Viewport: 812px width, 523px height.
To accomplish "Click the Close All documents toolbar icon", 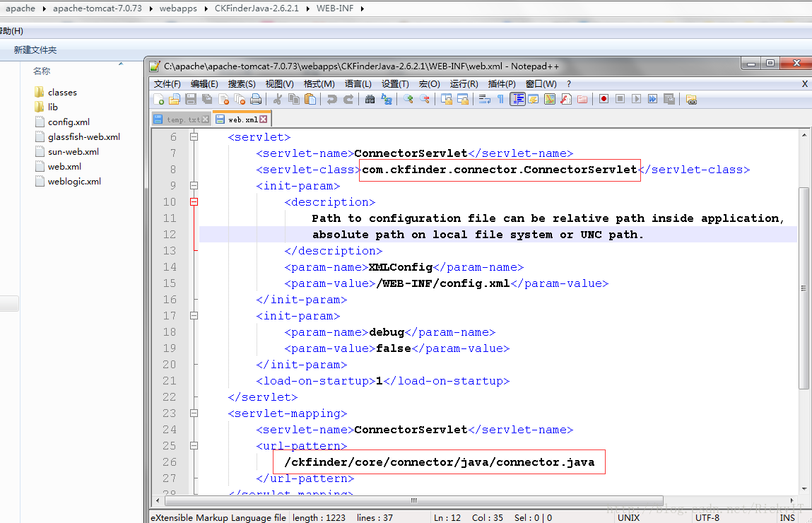I will [240, 100].
